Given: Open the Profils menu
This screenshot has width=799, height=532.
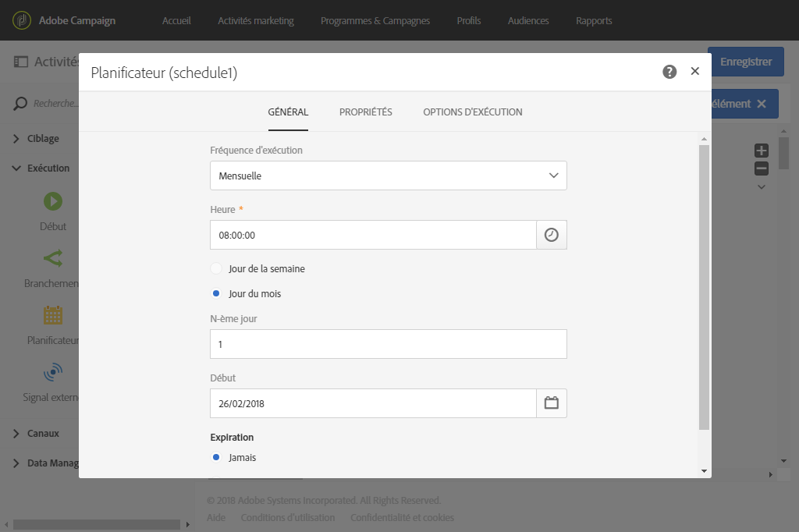Looking at the screenshot, I should pos(469,21).
